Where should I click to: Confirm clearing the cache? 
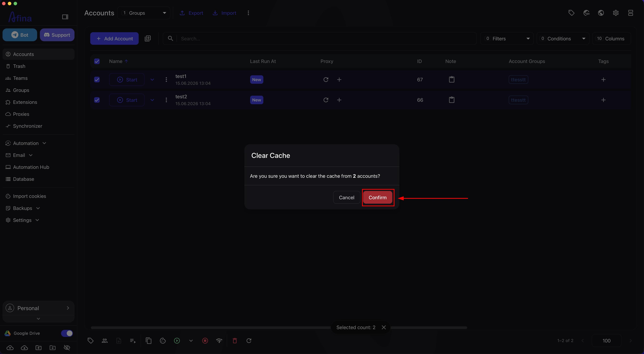coord(378,197)
